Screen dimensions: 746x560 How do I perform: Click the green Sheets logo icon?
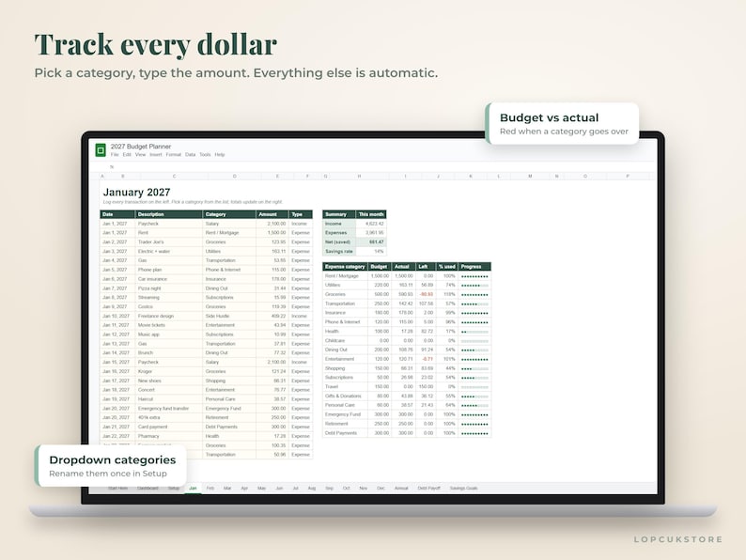[101, 150]
